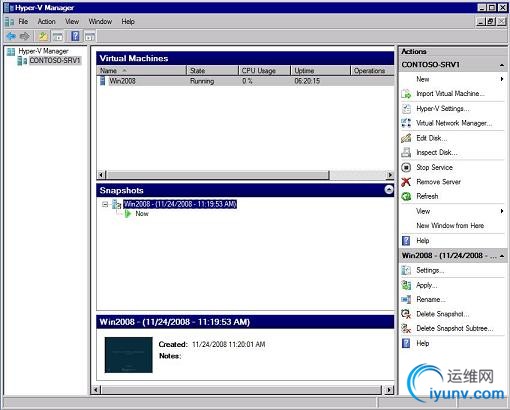This screenshot has height=410, width=510.
Task: Sort by the Name column header
Action: pos(141,71)
